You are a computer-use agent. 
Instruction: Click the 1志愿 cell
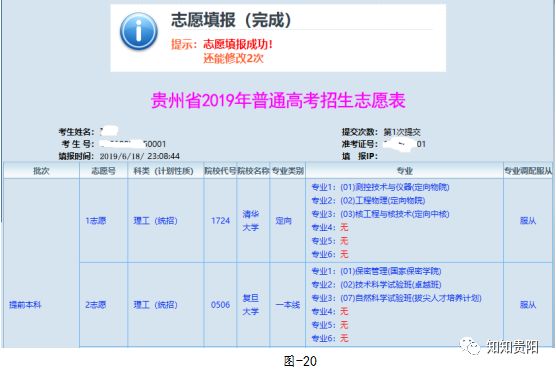click(x=95, y=221)
